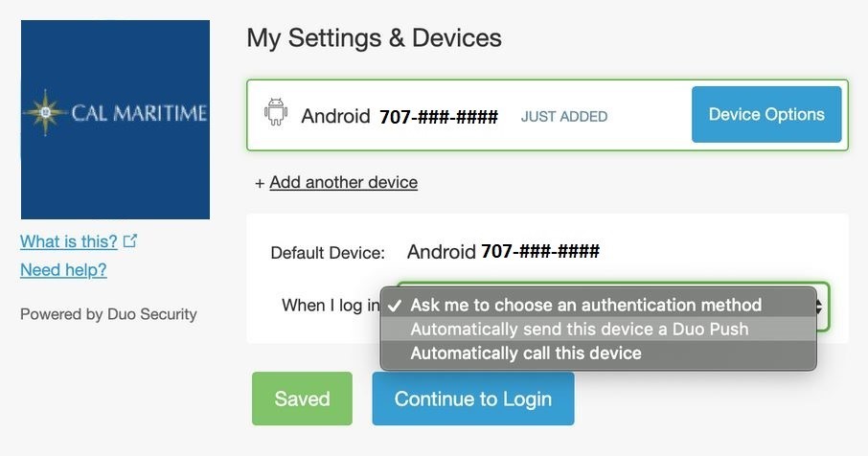Screen dimensions: 868x456
Task: Click the dropdown stepper arrows on login select
Action: coord(820,307)
